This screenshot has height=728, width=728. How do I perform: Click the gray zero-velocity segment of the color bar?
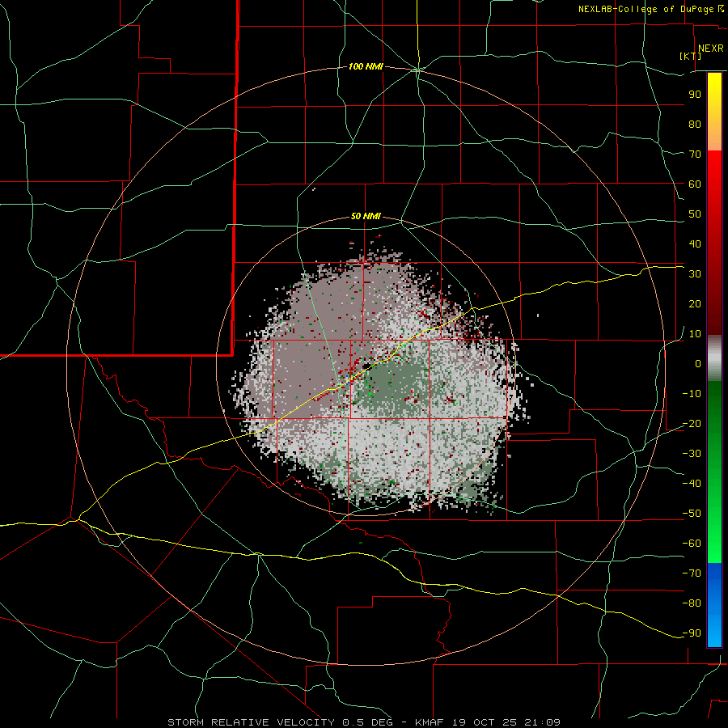[714, 358]
